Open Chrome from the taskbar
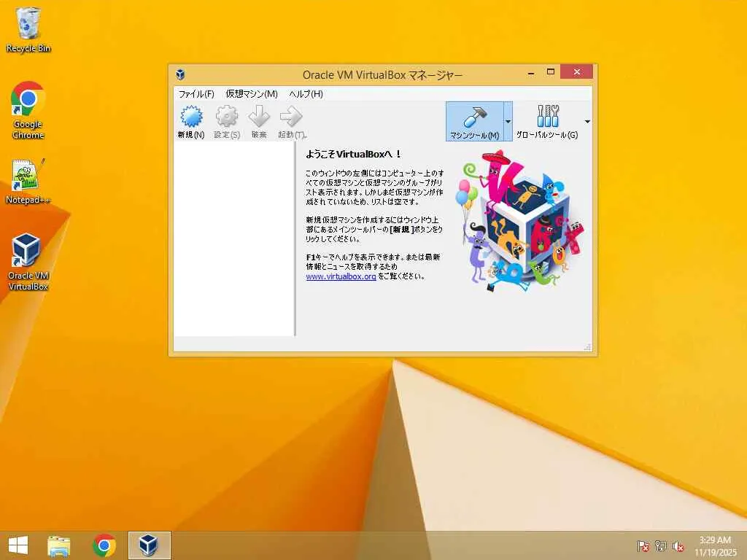Image resolution: width=747 pixels, height=560 pixels. click(104, 545)
